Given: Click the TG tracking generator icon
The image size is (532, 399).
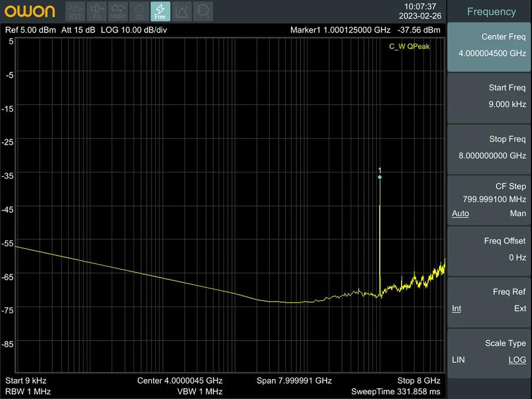Looking at the screenshot, I should [139, 11].
